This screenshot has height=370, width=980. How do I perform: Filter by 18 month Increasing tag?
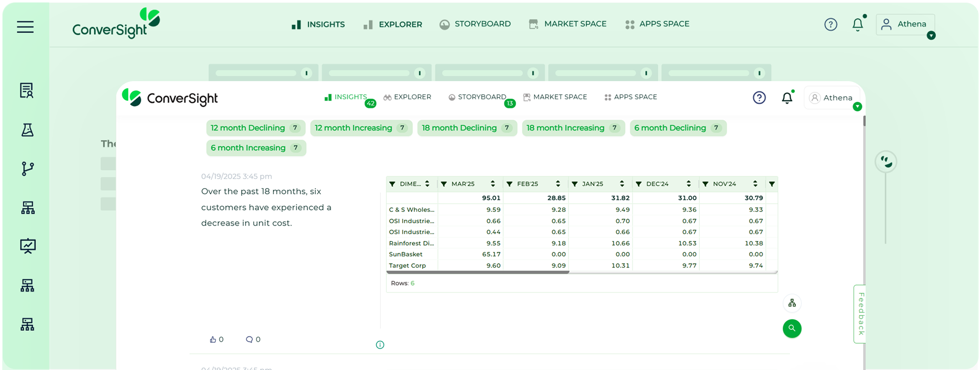click(573, 128)
